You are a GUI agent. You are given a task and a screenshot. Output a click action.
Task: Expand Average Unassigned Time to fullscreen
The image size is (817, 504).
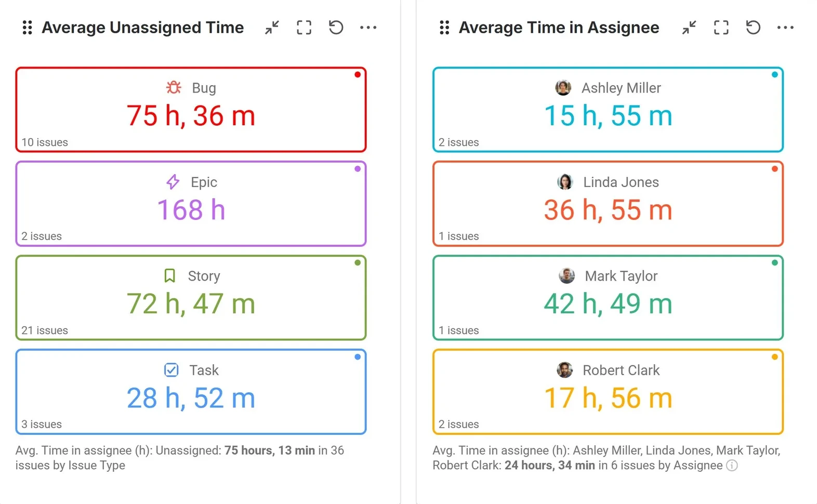(x=304, y=28)
